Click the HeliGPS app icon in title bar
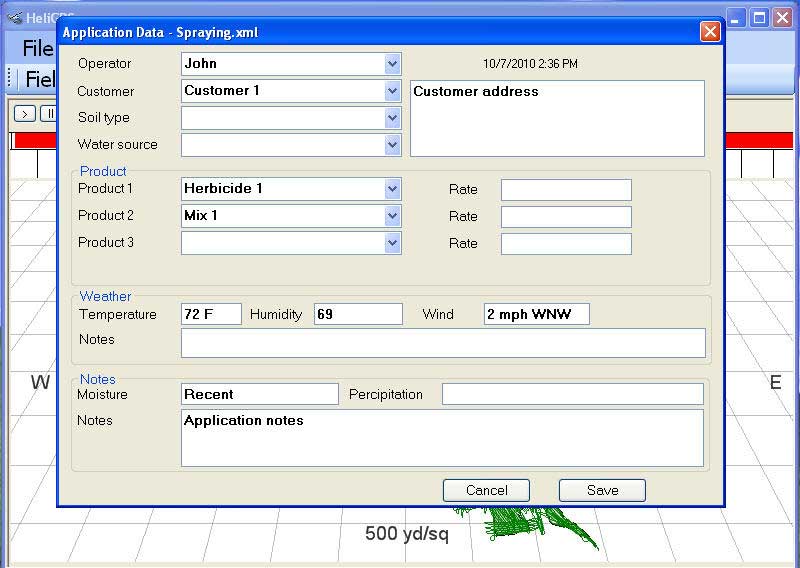 [x=14, y=18]
